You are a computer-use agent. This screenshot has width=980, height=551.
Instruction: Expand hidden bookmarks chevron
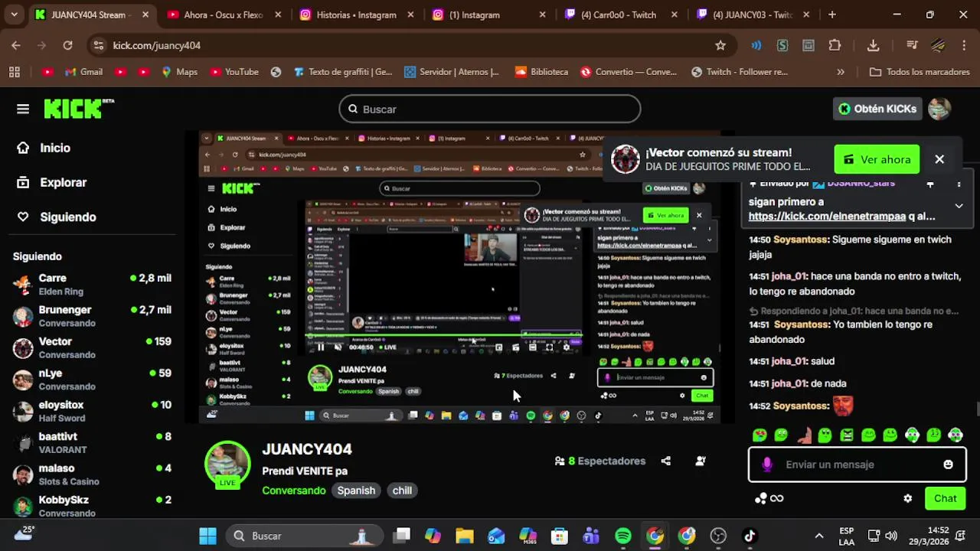pyautogui.click(x=841, y=72)
